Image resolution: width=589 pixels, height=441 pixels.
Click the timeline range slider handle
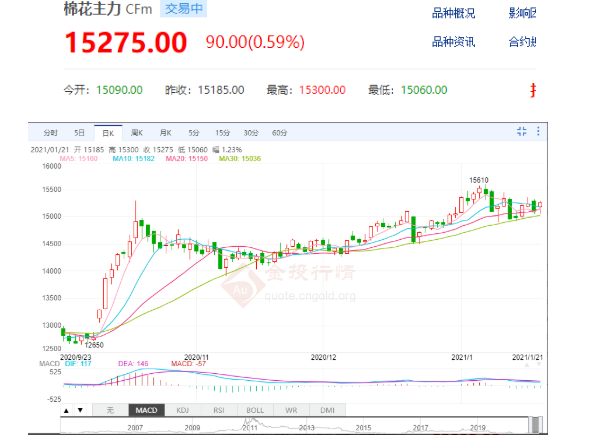(x=536, y=424)
